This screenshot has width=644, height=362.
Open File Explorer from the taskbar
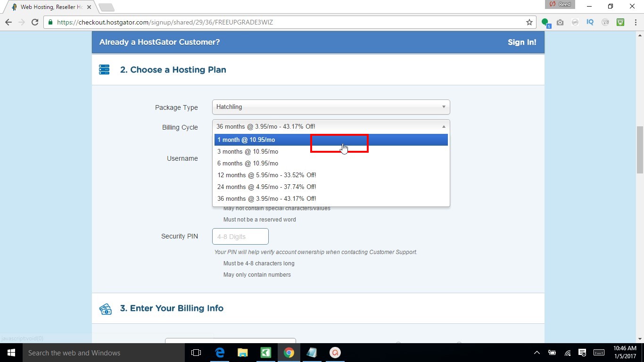click(242, 353)
